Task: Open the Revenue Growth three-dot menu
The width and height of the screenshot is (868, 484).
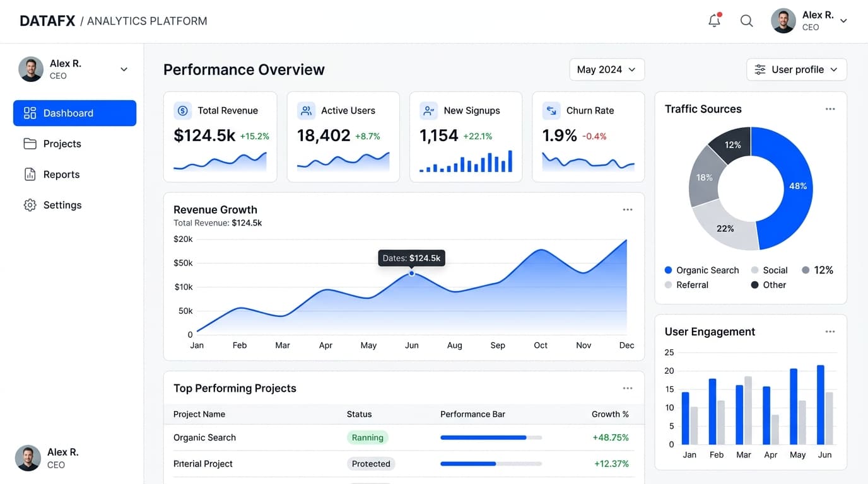Action: [628, 210]
